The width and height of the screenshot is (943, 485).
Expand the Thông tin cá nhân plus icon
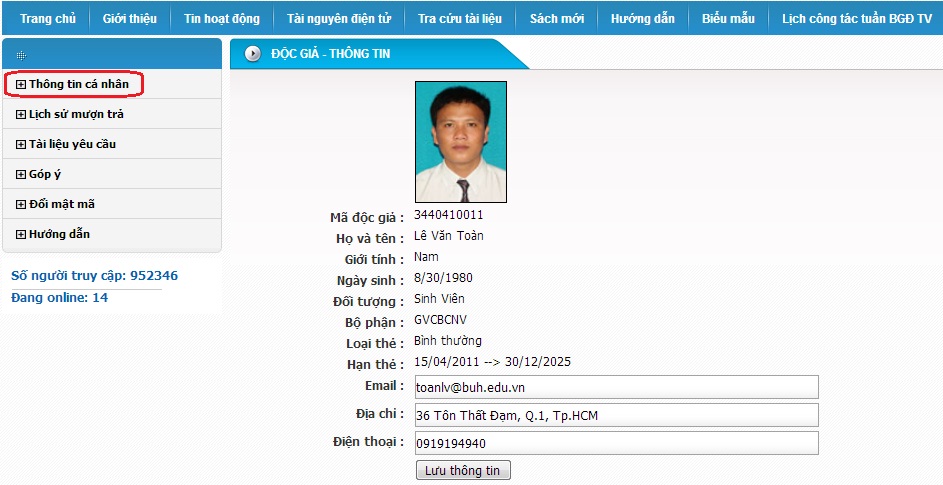(21, 85)
